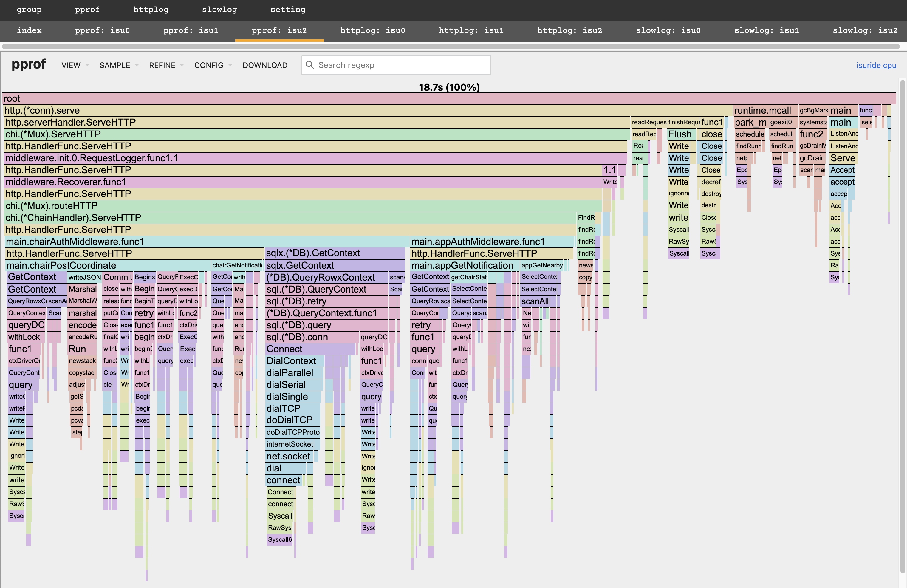
Task: Select (*DB).QueryRowxContext frame
Action: [326, 277]
